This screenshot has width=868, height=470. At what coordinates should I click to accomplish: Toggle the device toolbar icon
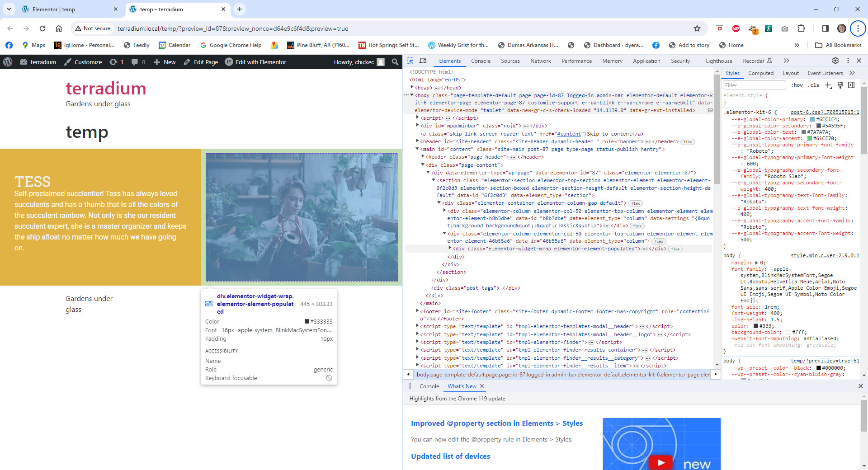click(423, 61)
